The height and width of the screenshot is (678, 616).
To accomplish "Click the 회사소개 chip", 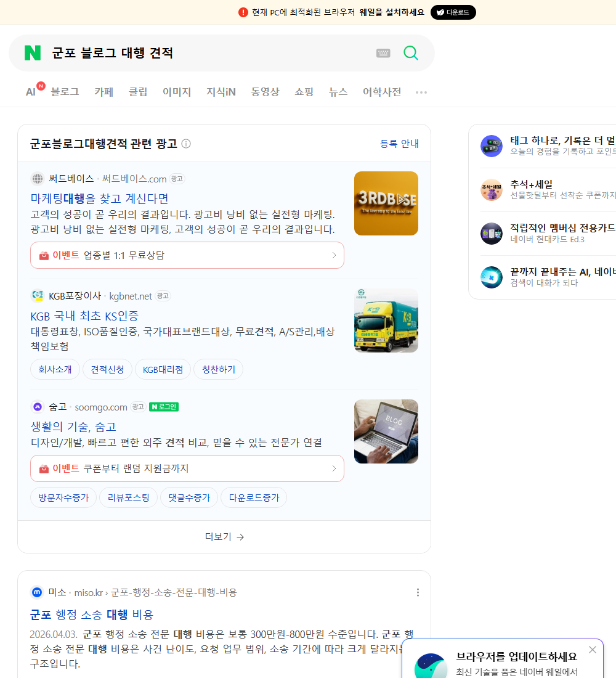I will [55, 369].
